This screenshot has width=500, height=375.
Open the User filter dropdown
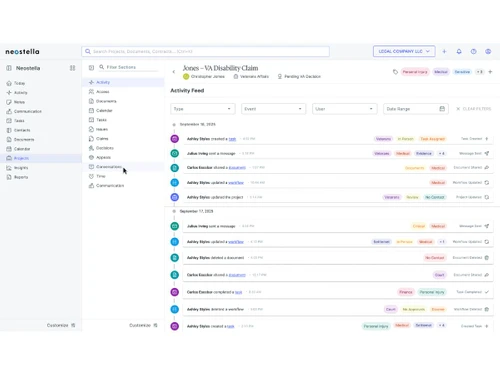click(x=344, y=109)
